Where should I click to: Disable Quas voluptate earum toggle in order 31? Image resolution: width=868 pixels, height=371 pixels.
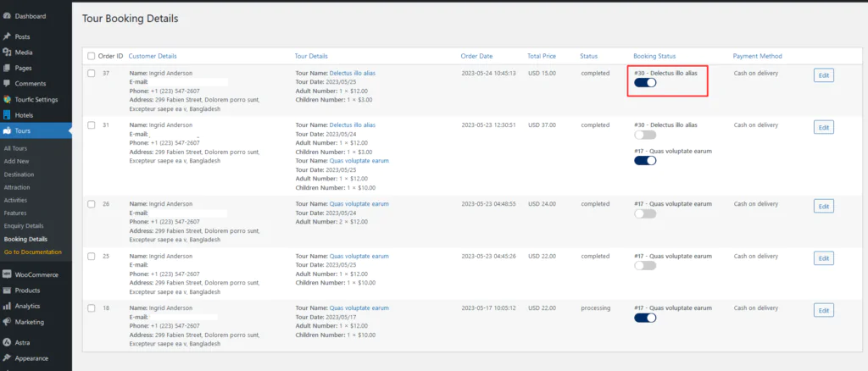pyautogui.click(x=645, y=160)
